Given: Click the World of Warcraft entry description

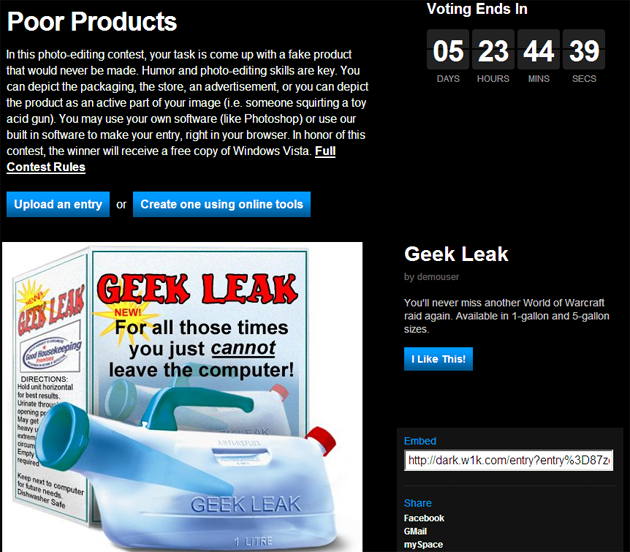Looking at the screenshot, I should click(x=507, y=316).
